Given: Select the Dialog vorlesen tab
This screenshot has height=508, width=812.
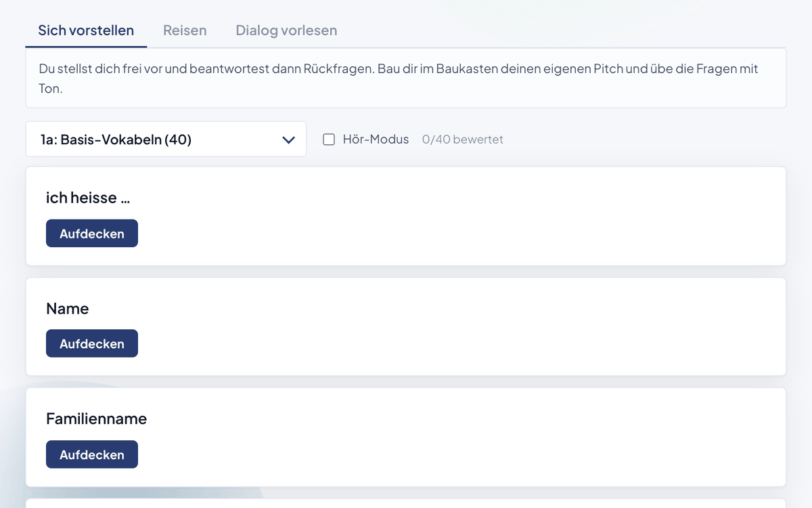Looking at the screenshot, I should pos(286,30).
